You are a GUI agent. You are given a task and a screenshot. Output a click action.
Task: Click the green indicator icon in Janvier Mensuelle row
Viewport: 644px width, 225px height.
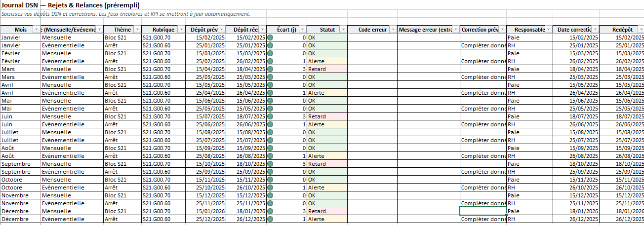pos(270,37)
